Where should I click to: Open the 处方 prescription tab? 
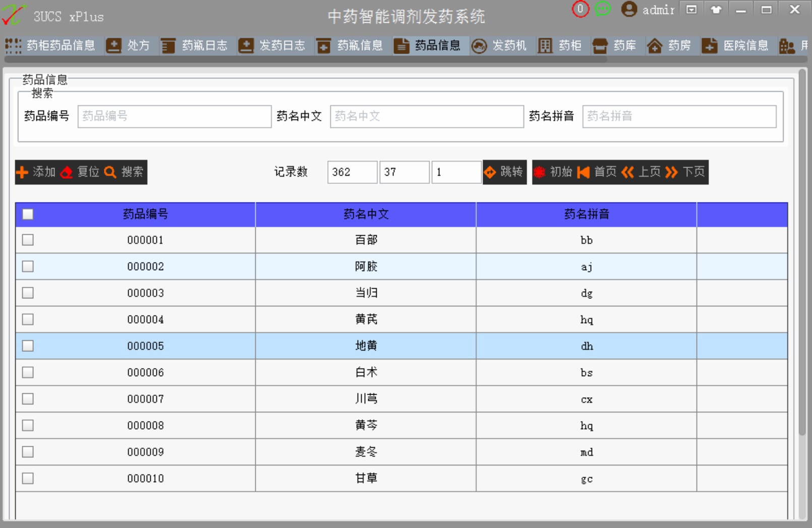coord(129,46)
